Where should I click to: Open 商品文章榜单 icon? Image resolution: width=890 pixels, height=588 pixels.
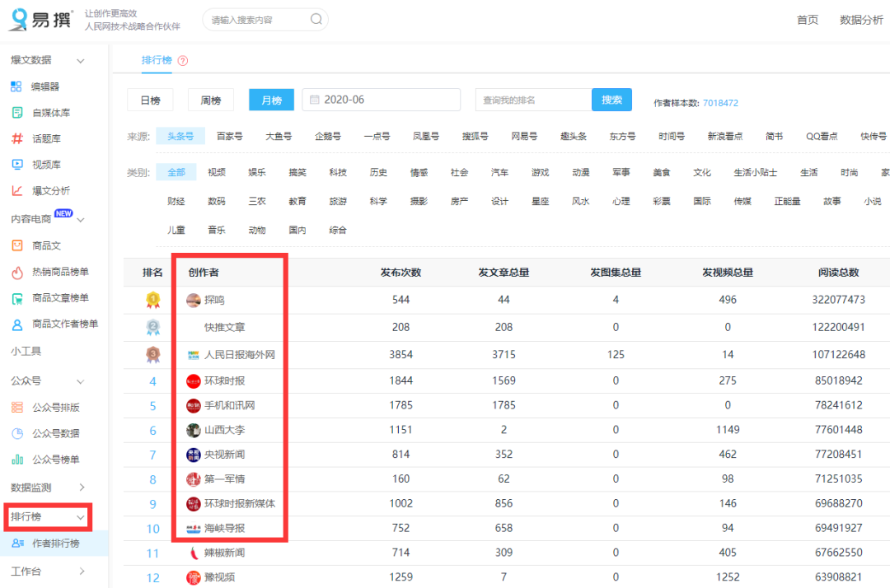click(17, 298)
